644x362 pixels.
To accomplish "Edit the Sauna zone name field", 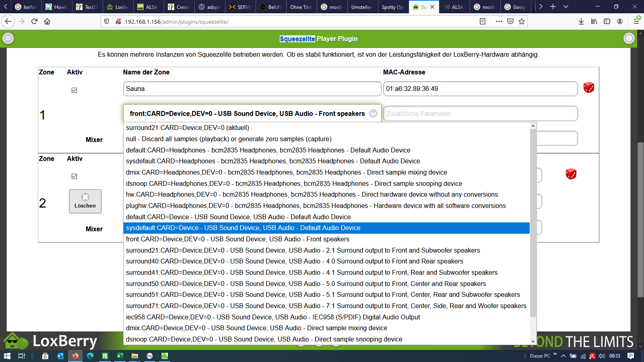I will 252,88.
